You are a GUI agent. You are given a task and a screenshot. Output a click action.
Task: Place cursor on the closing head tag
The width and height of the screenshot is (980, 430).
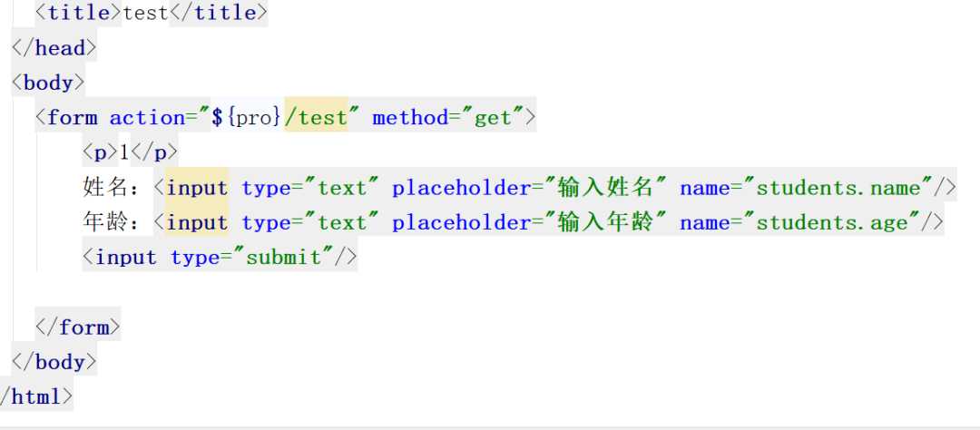point(54,47)
